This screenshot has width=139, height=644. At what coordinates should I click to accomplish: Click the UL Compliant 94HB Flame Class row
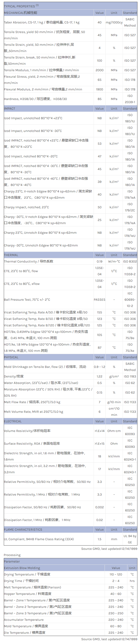tap(39, 539)
